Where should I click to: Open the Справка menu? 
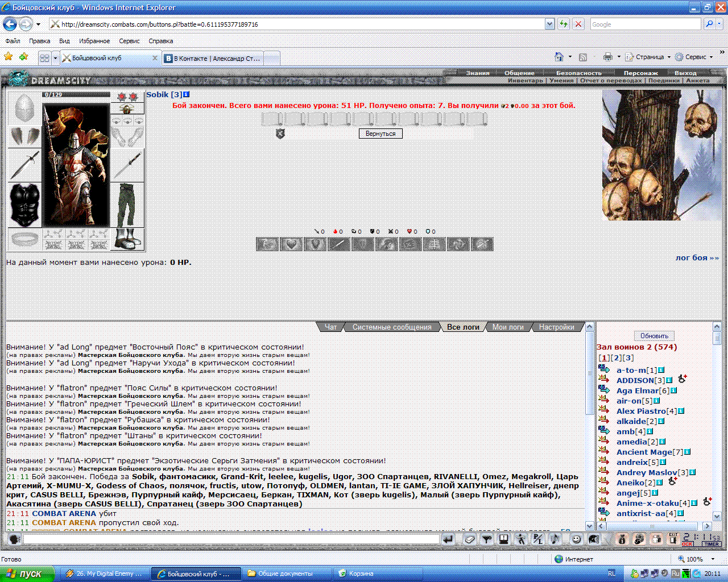160,41
